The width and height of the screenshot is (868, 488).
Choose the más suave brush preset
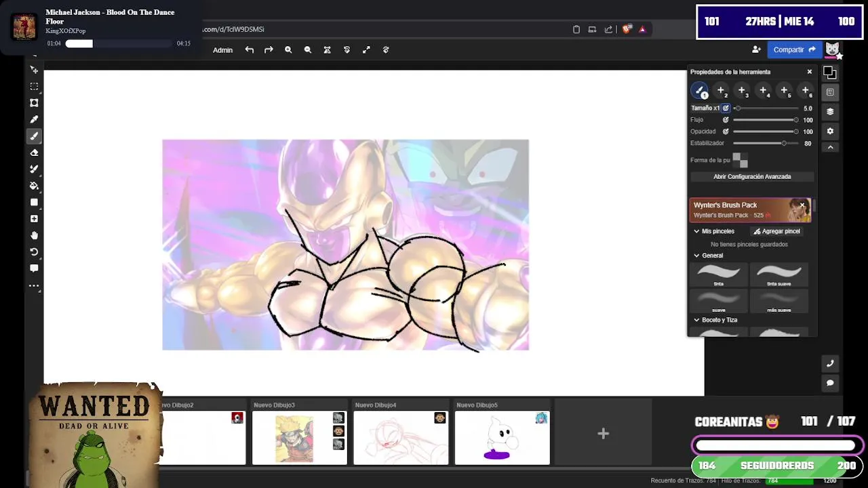(778, 301)
